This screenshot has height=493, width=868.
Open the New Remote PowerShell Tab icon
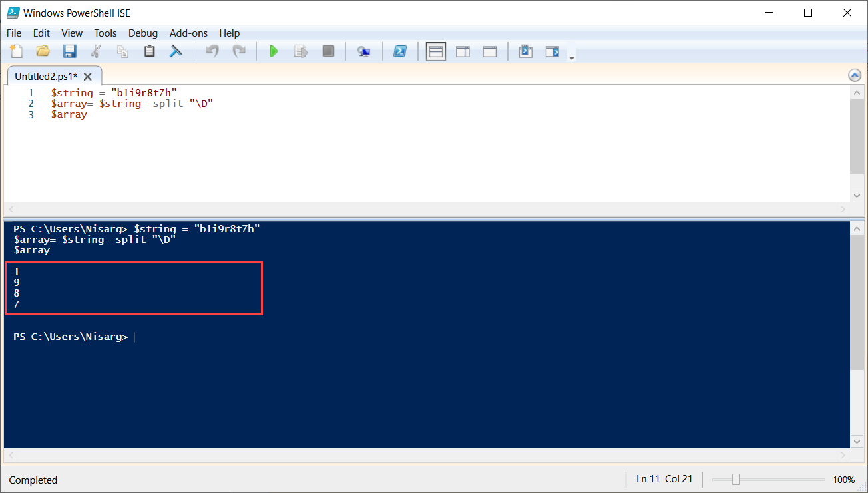(363, 51)
